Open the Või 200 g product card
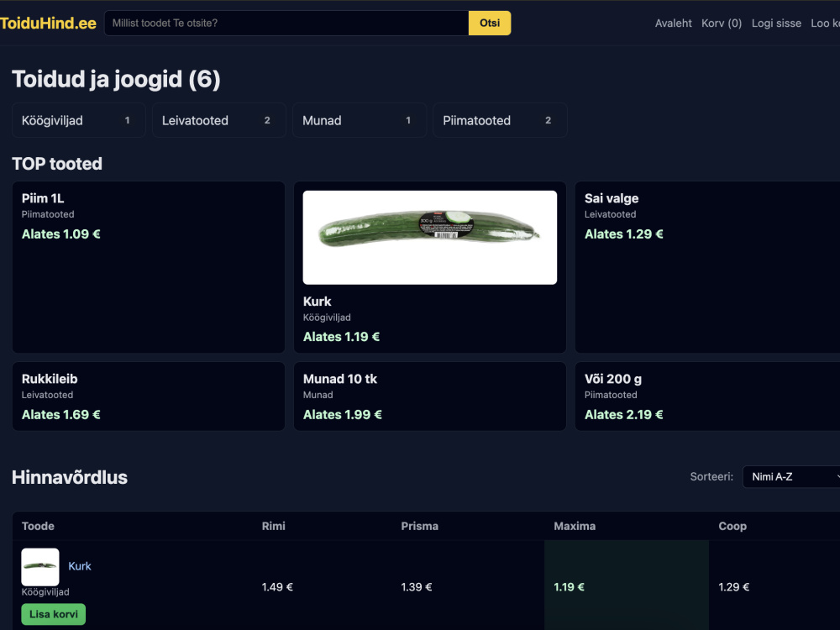Viewport: 840px width, 630px height. click(707, 396)
